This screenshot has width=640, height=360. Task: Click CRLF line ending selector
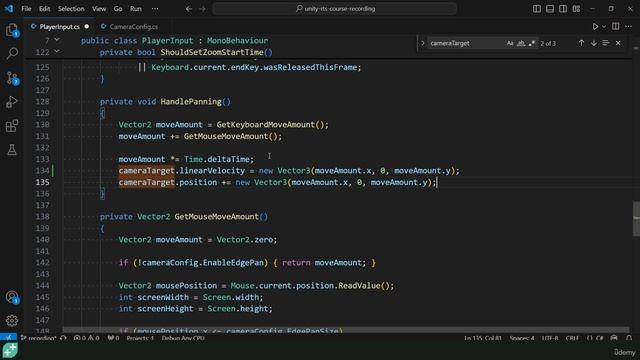click(572, 338)
